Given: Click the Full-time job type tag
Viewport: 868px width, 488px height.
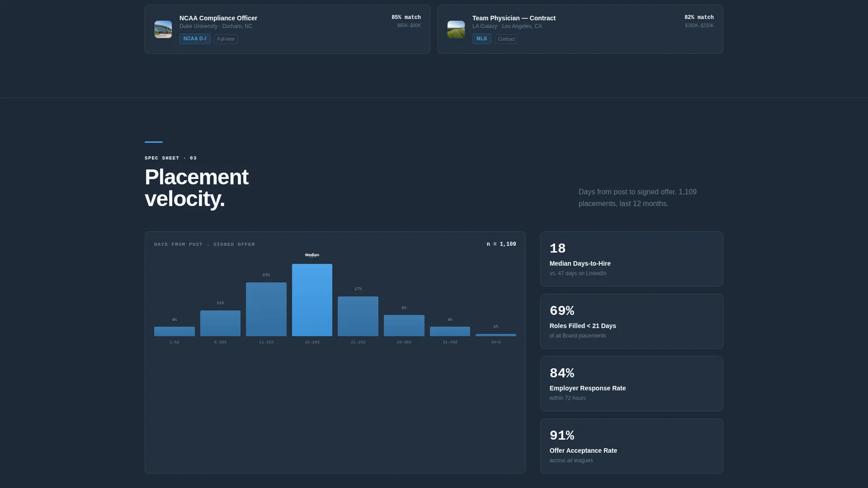Looking at the screenshot, I should (x=226, y=39).
